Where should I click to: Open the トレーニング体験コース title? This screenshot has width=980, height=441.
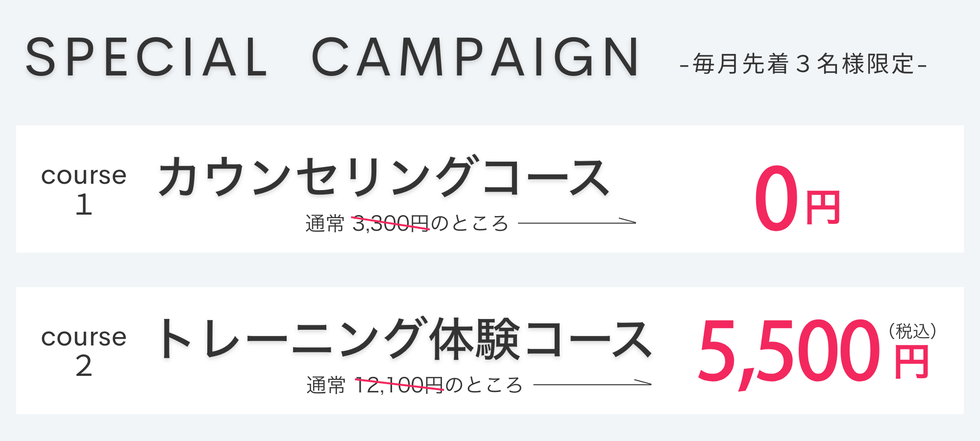tap(405, 339)
